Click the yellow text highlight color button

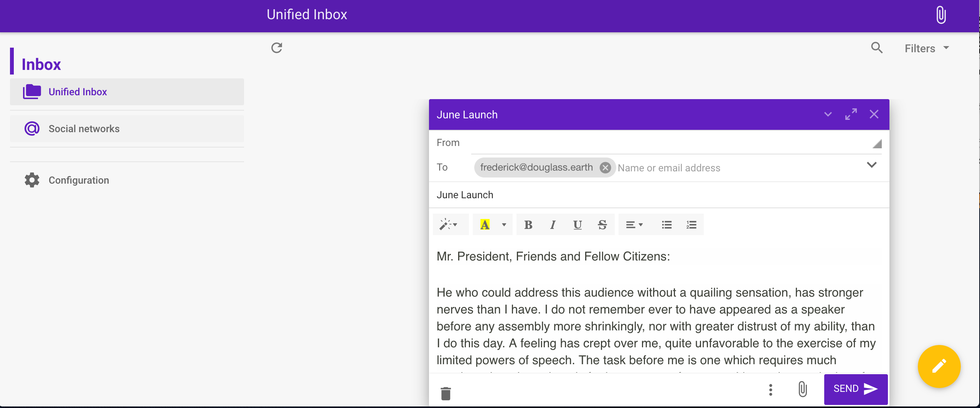[485, 225]
